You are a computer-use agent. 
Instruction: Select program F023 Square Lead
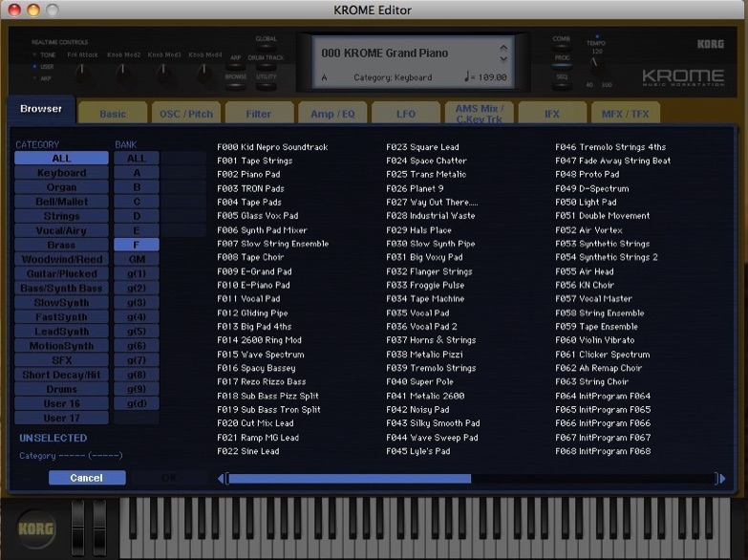(422, 147)
